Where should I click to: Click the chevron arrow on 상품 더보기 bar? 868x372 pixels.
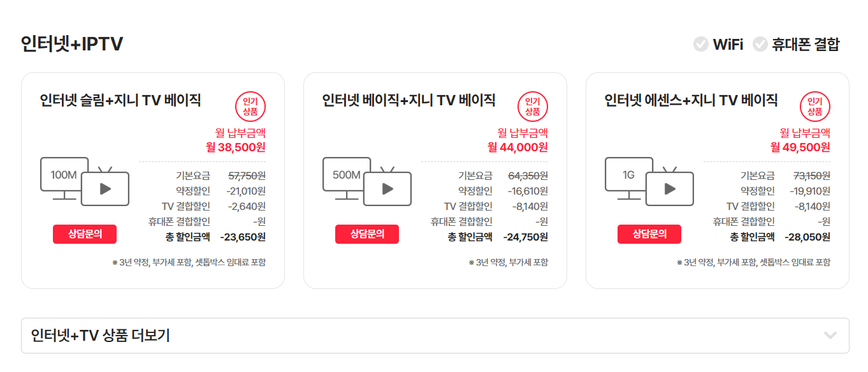(x=830, y=336)
